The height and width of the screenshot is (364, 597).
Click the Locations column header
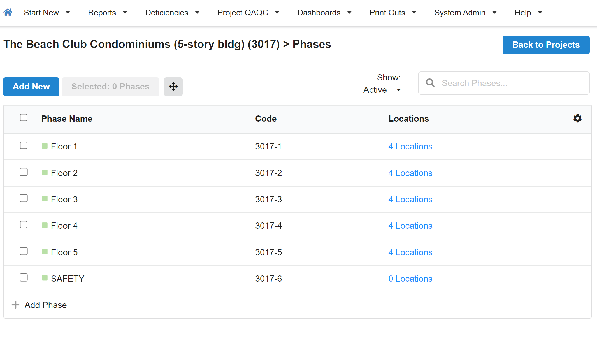pos(408,119)
